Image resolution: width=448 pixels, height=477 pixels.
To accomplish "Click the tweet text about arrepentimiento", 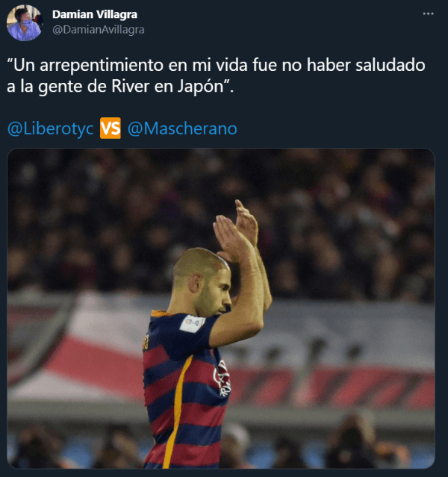I will 216,75.
